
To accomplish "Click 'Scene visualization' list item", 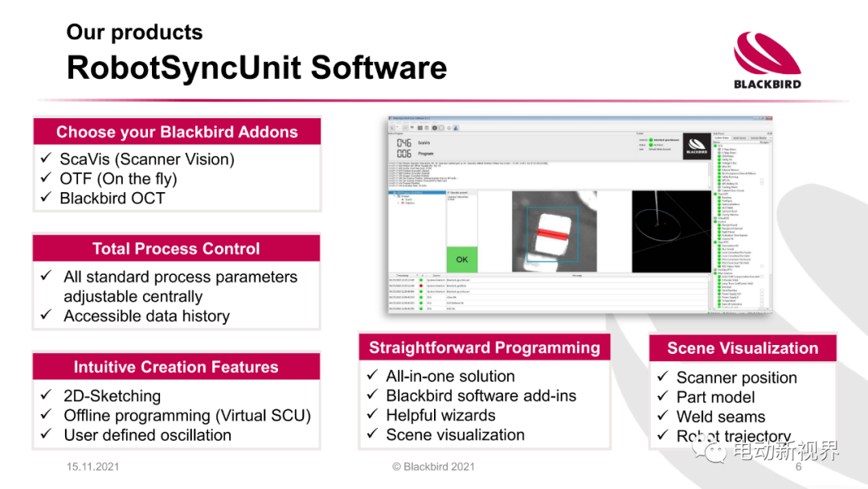I will 455,435.
